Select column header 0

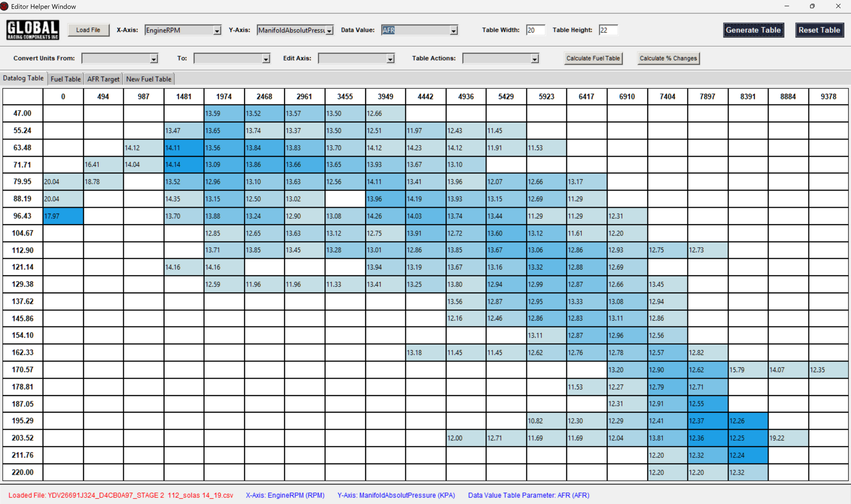pyautogui.click(x=63, y=97)
